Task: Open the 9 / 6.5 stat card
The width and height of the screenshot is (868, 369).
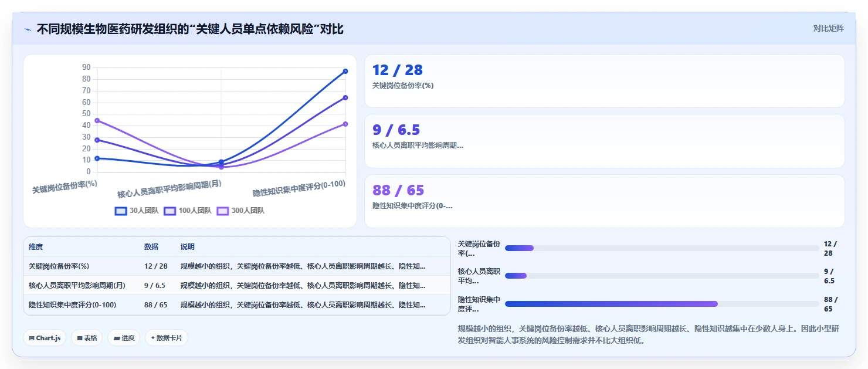Action: [x=605, y=141]
